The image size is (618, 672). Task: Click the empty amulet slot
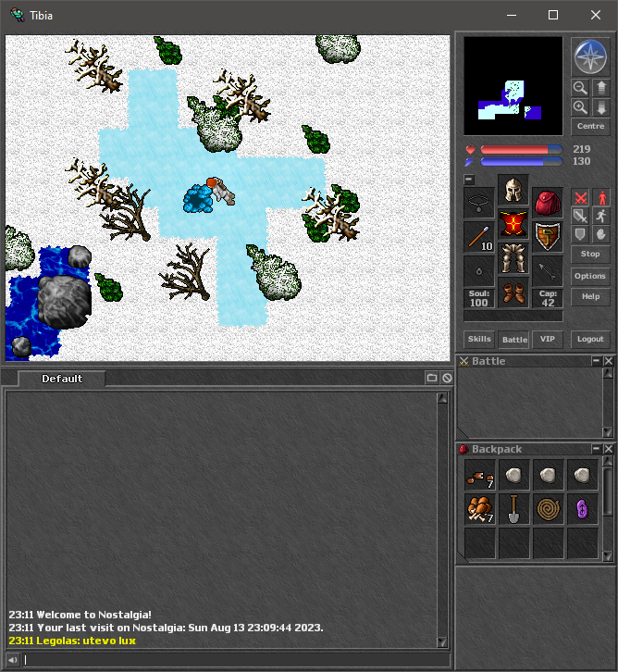tap(479, 203)
